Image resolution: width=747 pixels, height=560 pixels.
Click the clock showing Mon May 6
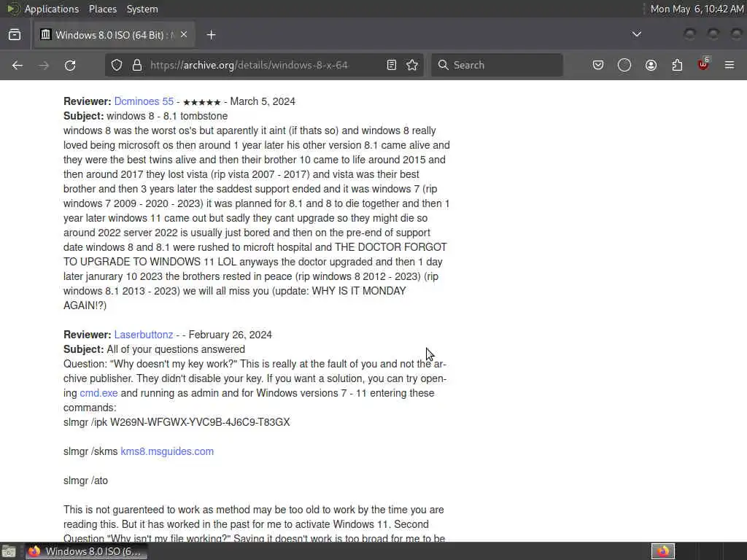(x=697, y=9)
